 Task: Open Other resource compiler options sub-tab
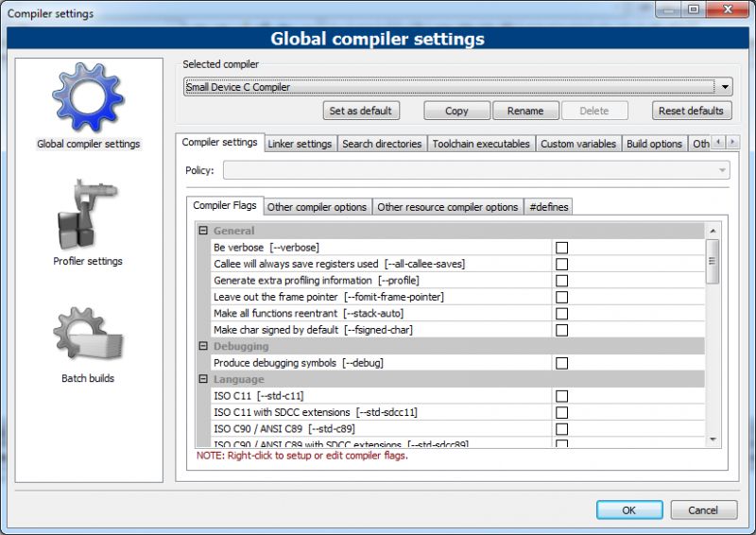(447, 207)
